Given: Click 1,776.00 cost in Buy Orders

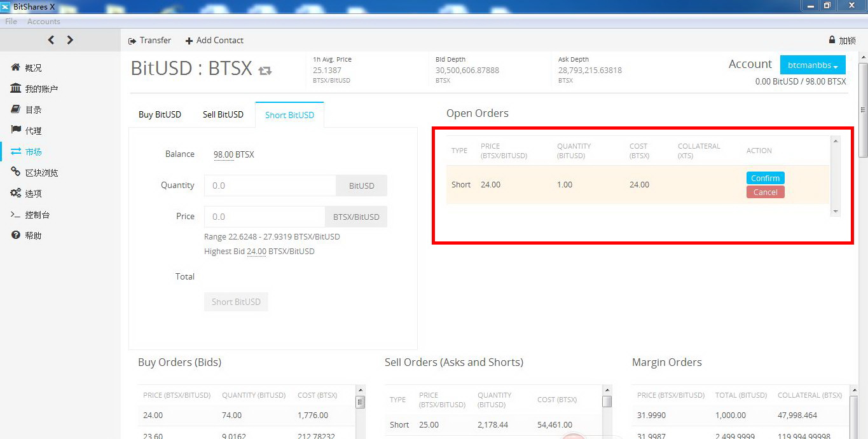Looking at the screenshot, I should pos(313,415).
